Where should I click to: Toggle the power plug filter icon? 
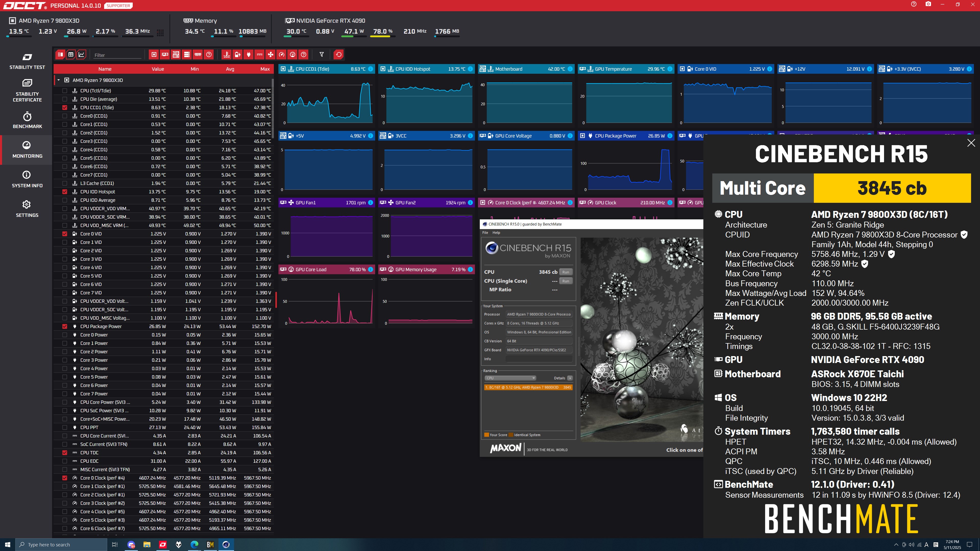click(249, 55)
